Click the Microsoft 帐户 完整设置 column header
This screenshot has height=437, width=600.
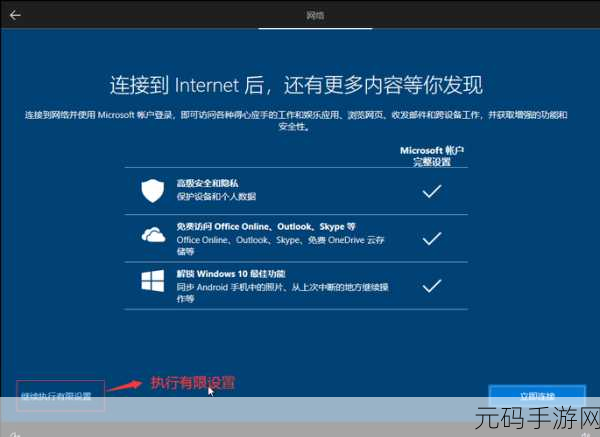point(432,156)
